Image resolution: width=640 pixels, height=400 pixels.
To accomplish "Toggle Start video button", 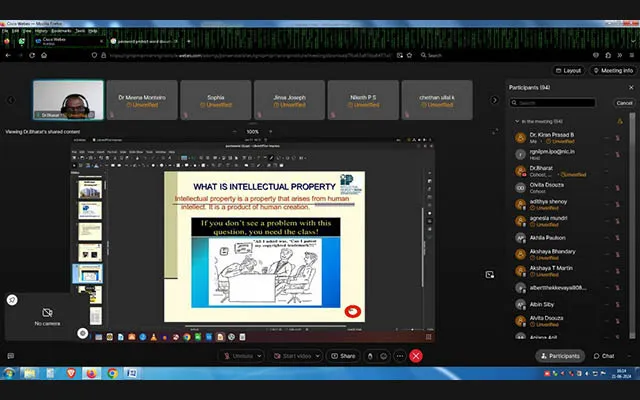I will (296, 356).
